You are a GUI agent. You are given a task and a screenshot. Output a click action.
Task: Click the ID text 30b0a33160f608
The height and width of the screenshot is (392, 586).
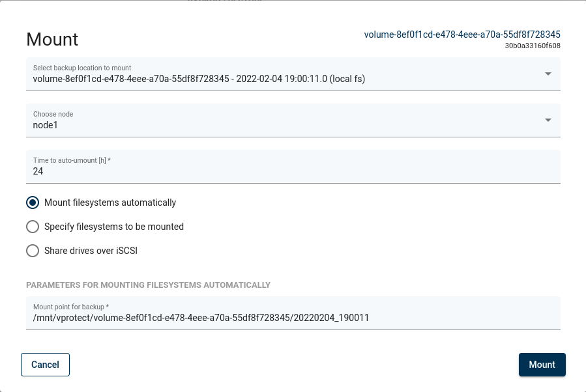tap(533, 46)
